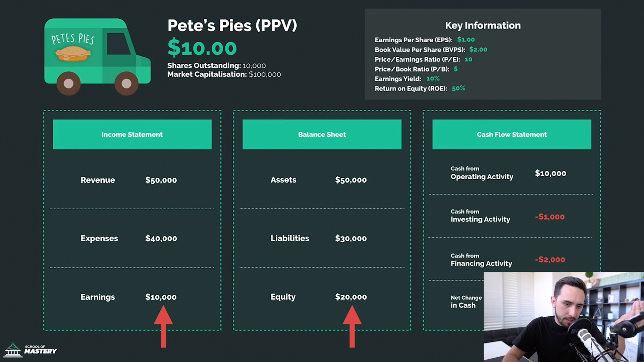Click the Key Information panel title
The width and height of the screenshot is (644, 362).
(483, 25)
